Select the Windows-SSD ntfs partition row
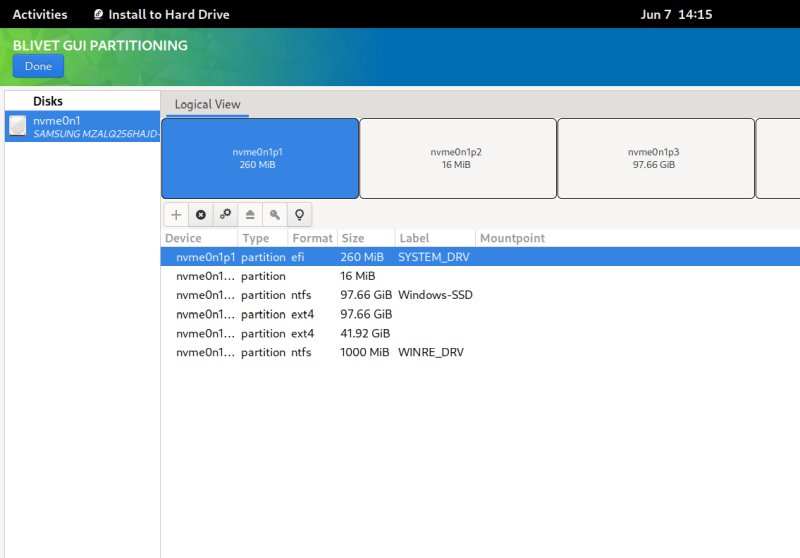 point(400,295)
